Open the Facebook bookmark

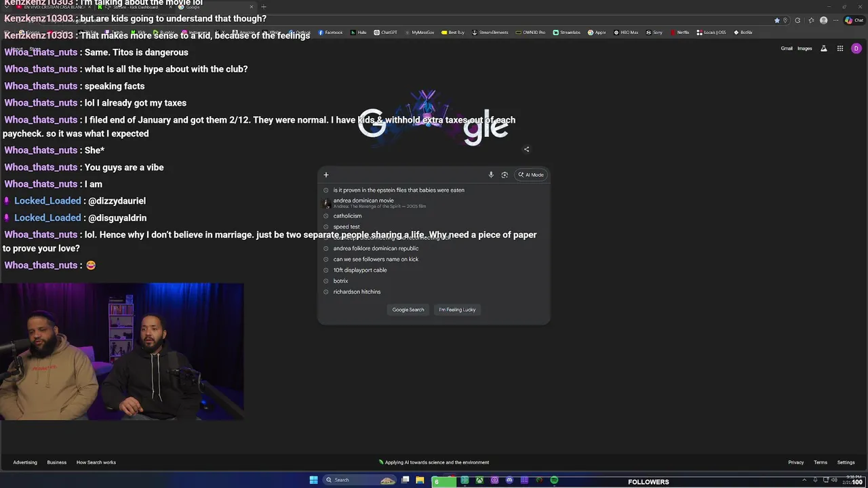tap(331, 33)
